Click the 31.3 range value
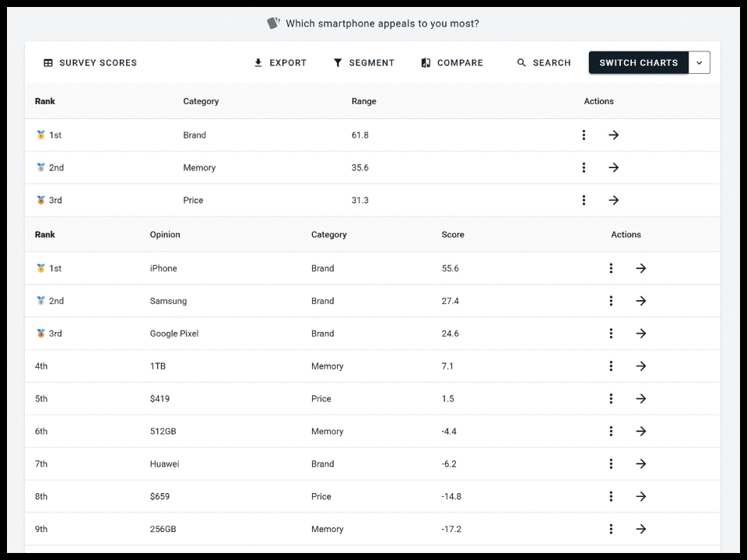Image resolution: width=747 pixels, height=560 pixels. pos(360,200)
